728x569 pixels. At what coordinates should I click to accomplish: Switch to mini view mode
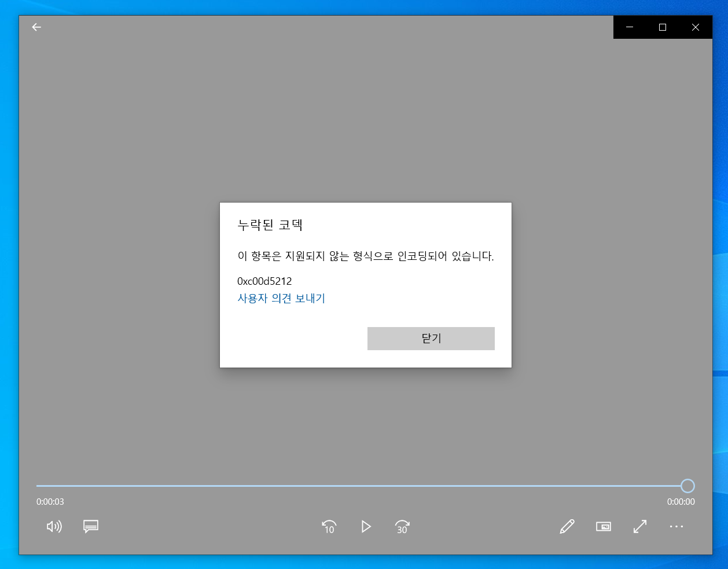point(604,526)
